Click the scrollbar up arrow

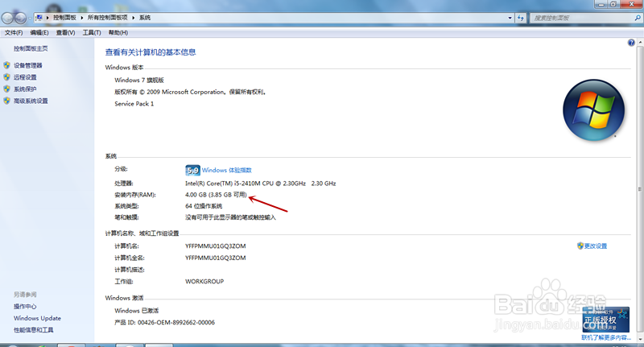click(640, 43)
